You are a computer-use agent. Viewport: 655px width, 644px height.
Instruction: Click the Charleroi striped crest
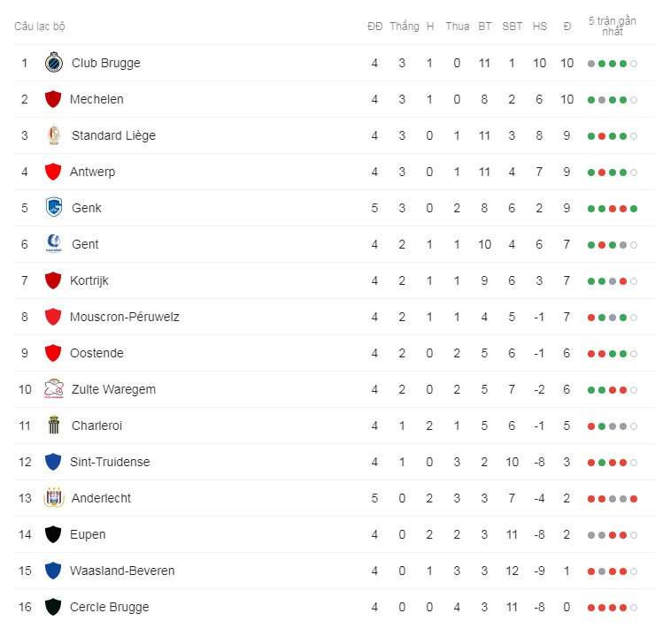point(54,425)
